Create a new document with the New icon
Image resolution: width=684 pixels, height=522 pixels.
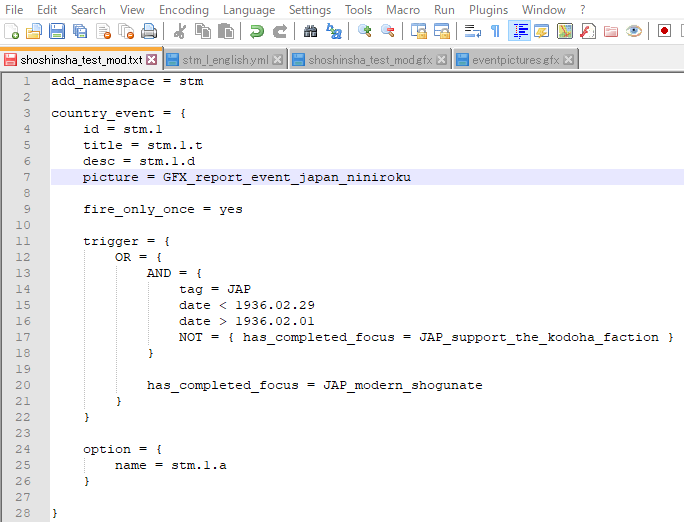(x=11, y=31)
